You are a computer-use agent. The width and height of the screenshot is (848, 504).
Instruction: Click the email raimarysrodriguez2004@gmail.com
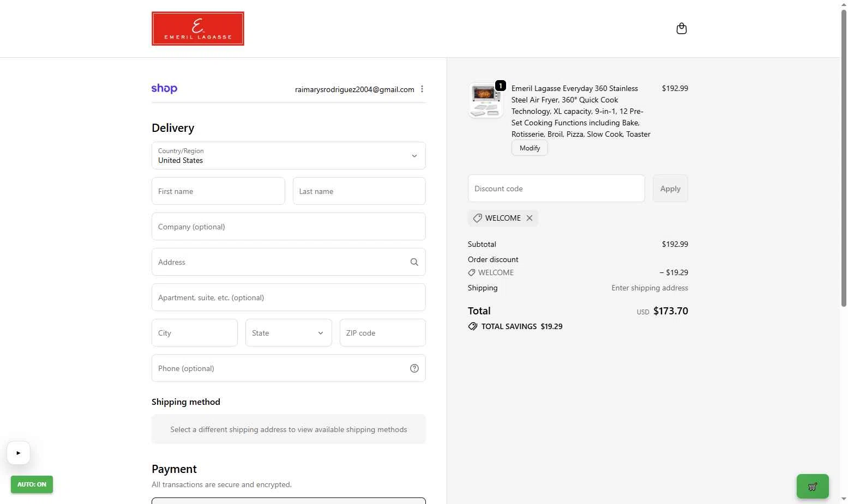click(x=354, y=89)
